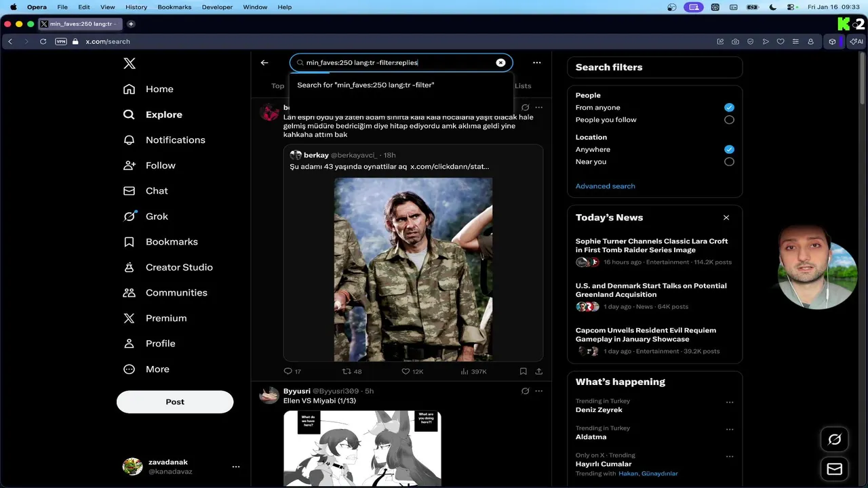The width and height of the screenshot is (868, 488).
Task: Open more options on first post
Action: (x=539, y=107)
